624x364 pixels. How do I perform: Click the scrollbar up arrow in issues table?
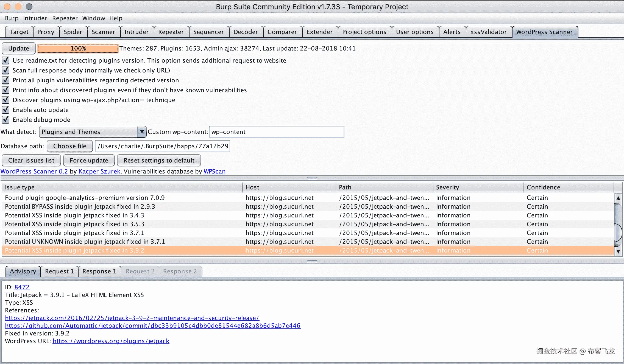pos(618,198)
